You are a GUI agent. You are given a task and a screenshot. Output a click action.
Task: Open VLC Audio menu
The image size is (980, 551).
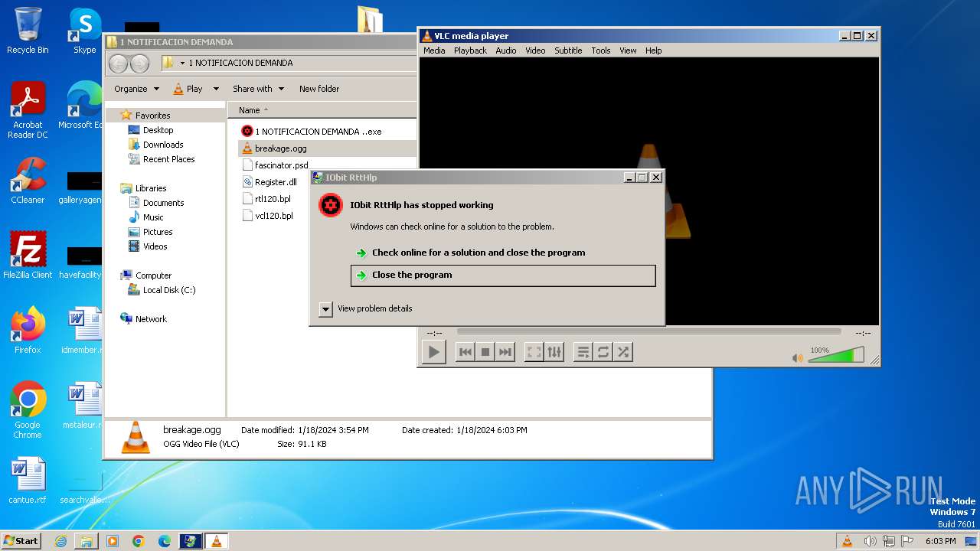coord(506,51)
